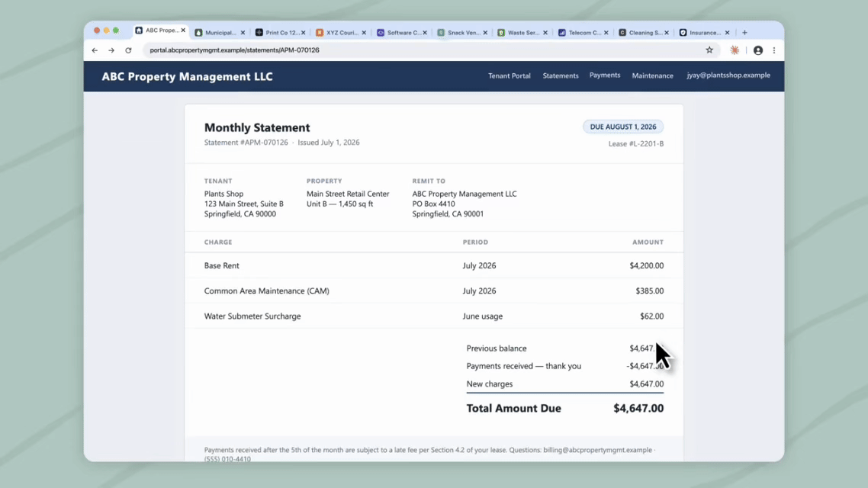This screenshot has height=488, width=868.
Task: Click the DUE AUGUST 1, 2026 badge
Action: coord(622,127)
